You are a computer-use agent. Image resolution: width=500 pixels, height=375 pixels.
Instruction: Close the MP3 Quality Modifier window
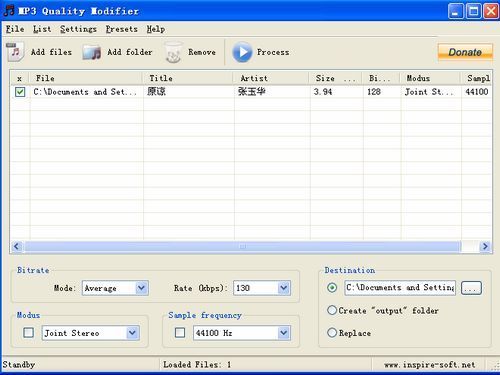(x=491, y=11)
